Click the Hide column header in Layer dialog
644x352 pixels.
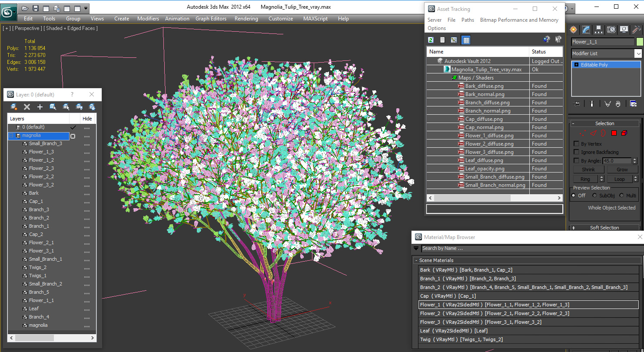click(87, 119)
